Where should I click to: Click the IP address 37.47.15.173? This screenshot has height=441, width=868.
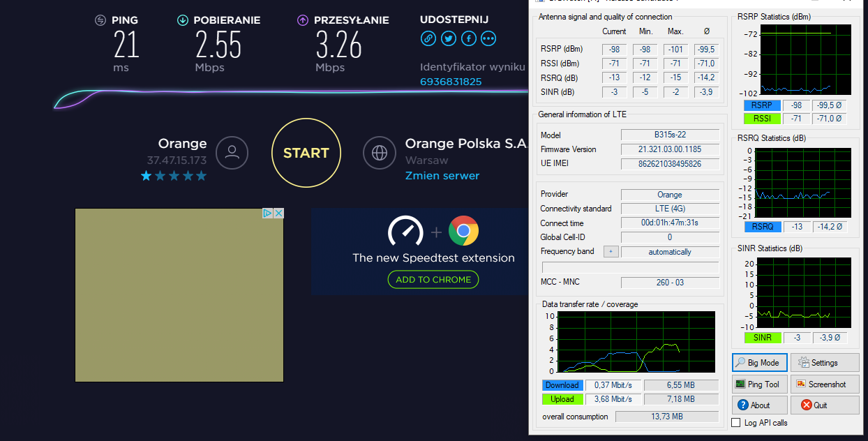click(177, 160)
